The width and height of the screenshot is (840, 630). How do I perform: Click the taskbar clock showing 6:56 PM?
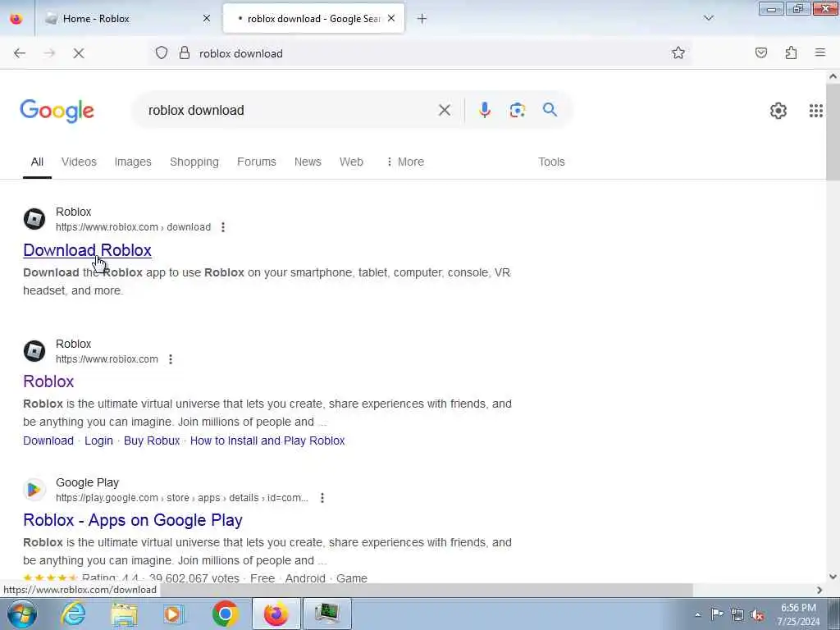799,614
